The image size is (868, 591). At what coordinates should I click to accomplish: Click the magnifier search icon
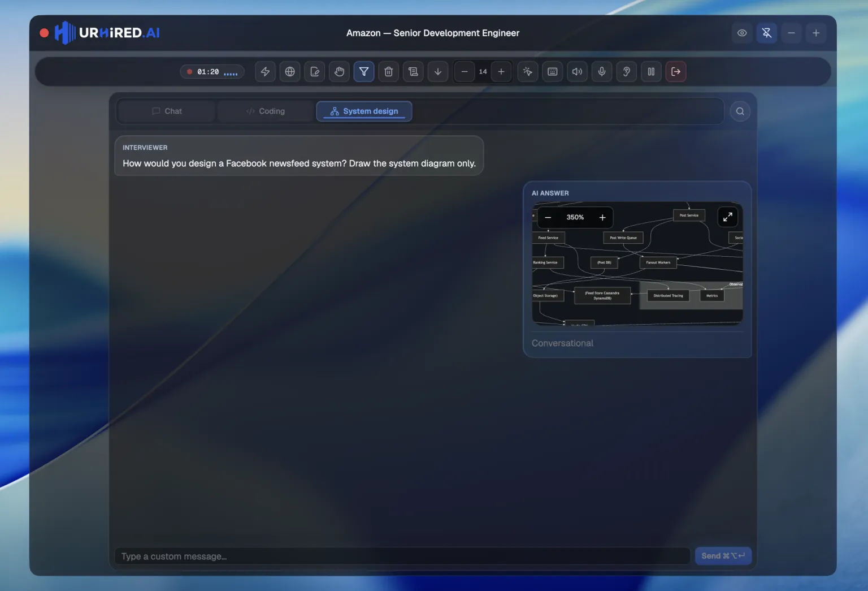[740, 111]
